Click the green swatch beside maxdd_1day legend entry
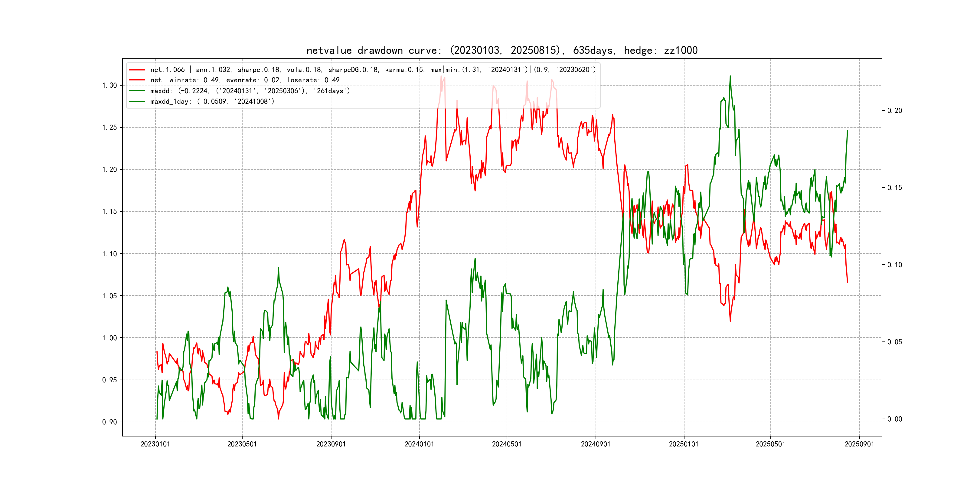Viewport: 980px width, 490px height. tap(137, 102)
